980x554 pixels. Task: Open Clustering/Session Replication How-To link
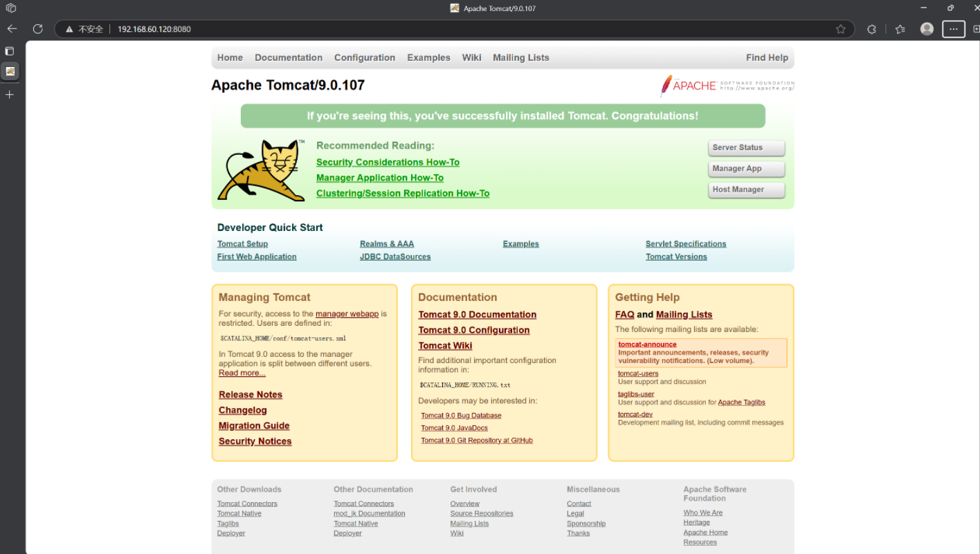coord(403,194)
